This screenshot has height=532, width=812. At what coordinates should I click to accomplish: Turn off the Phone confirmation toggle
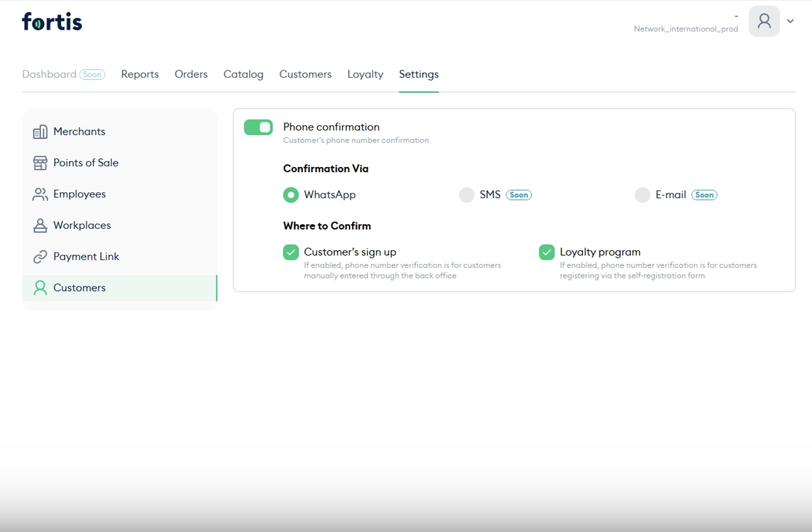[258, 127]
